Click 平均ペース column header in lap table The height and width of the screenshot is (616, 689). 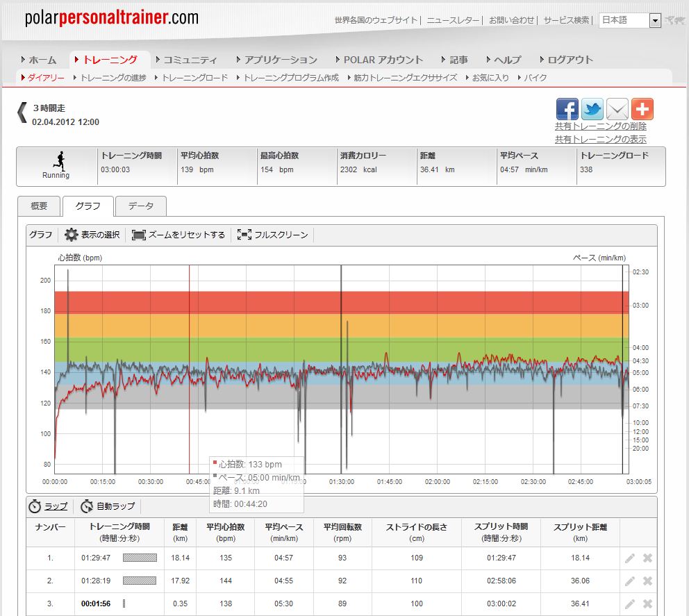(284, 532)
